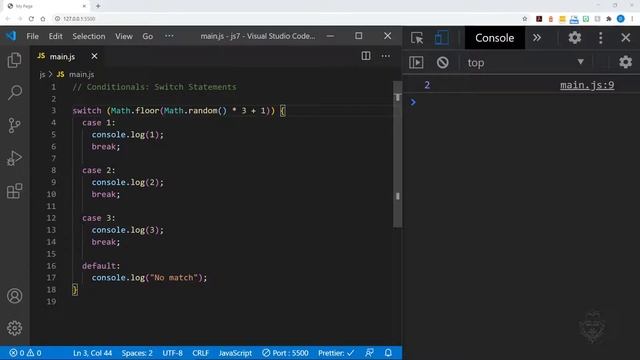Viewport: 640px width, 360px height.
Task: Reload the browser page
Action: click(x=31, y=19)
